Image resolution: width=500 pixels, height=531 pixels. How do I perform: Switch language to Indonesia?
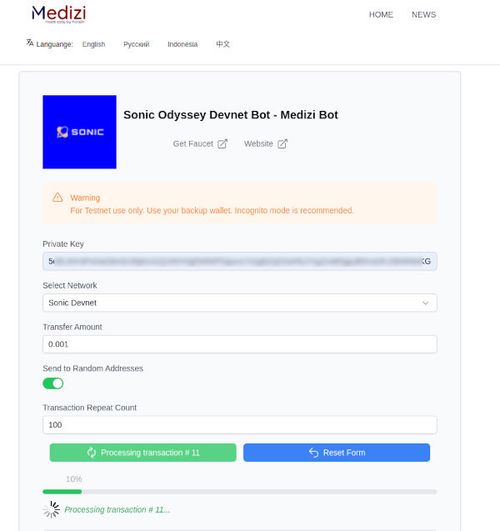[183, 44]
